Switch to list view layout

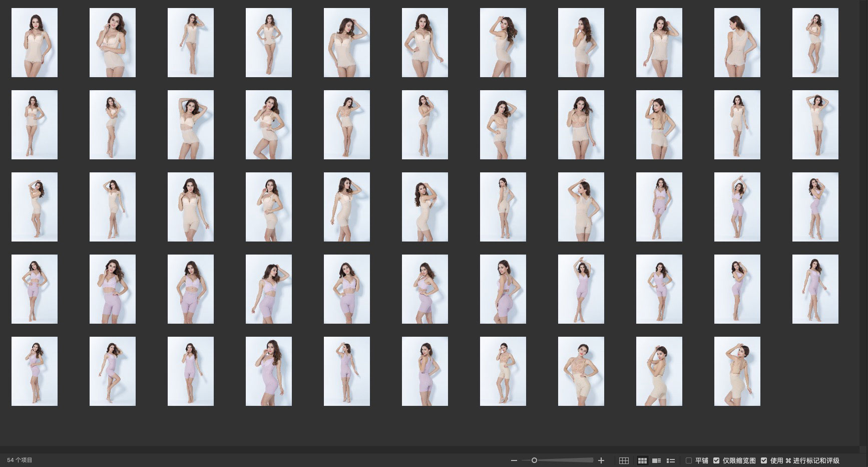pos(671,460)
